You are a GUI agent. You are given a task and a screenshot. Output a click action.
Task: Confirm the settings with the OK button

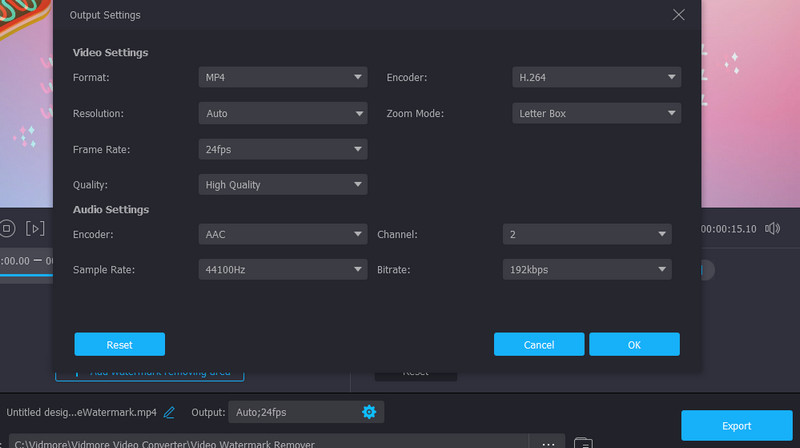point(634,344)
